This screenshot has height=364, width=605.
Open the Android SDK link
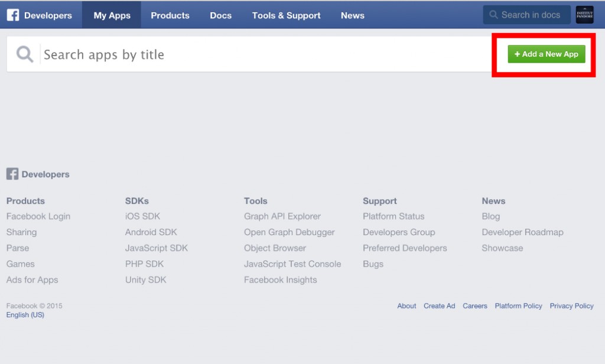(151, 232)
